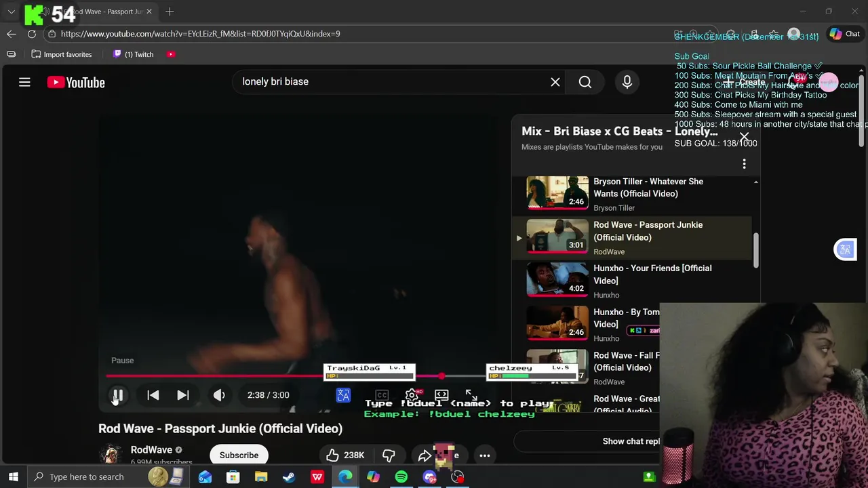Start voice search with the microphone
Viewport: 868px width, 488px height.
pyautogui.click(x=627, y=82)
